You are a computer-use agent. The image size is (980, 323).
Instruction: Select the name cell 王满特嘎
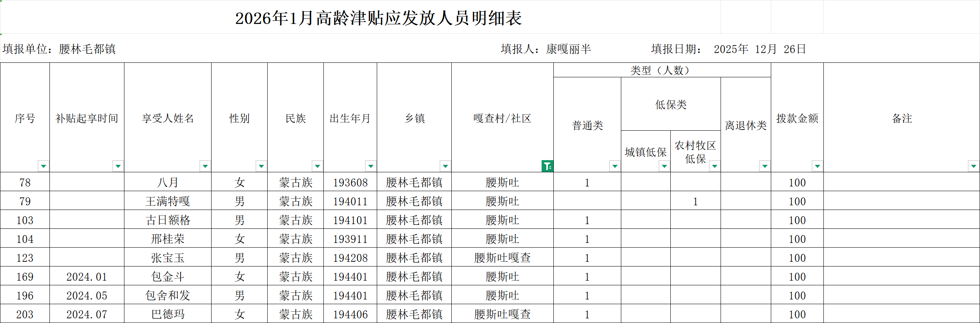pyautogui.click(x=168, y=201)
